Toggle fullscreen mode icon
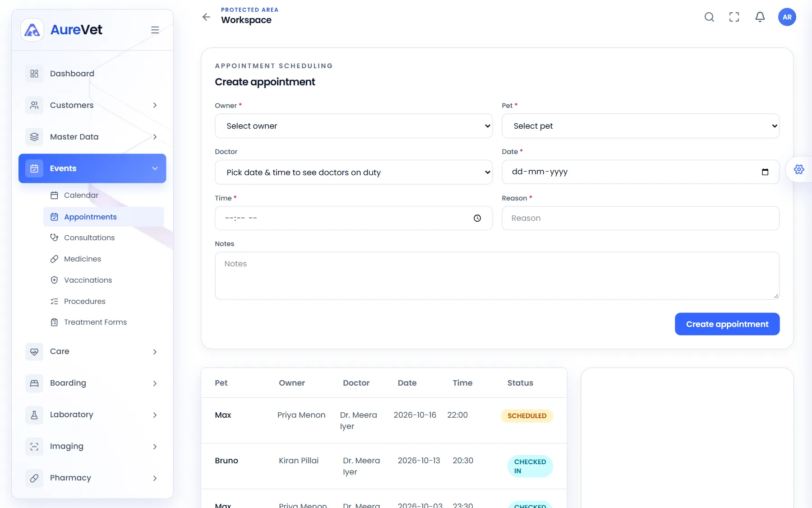The width and height of the screenshot is (812, 508). point(734,17)
